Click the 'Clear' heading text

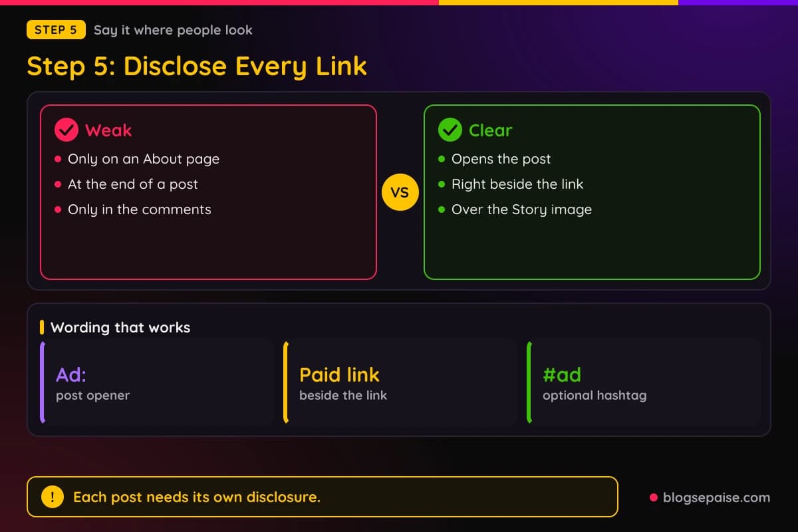click(491, 130)
